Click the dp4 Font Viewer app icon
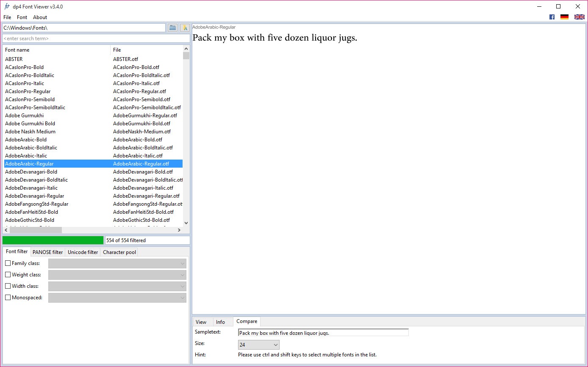 [x=7, y=6]
